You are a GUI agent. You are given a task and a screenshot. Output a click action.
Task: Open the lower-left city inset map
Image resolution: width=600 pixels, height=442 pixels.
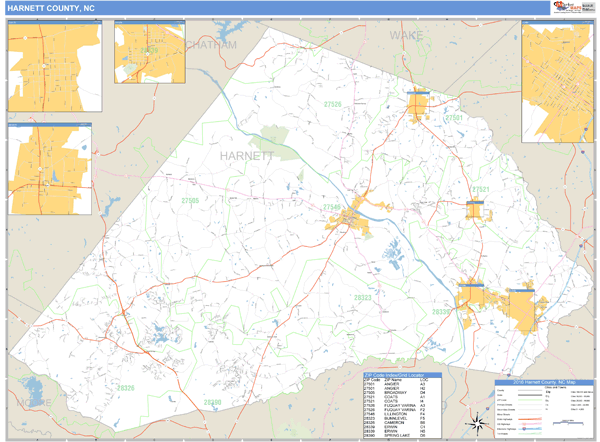point(48,170)
